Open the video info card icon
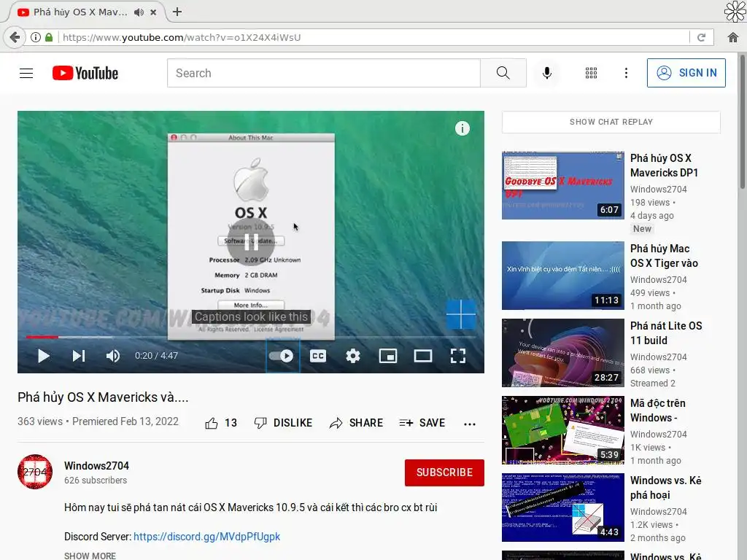747x560 pixels. click(462, 128)
